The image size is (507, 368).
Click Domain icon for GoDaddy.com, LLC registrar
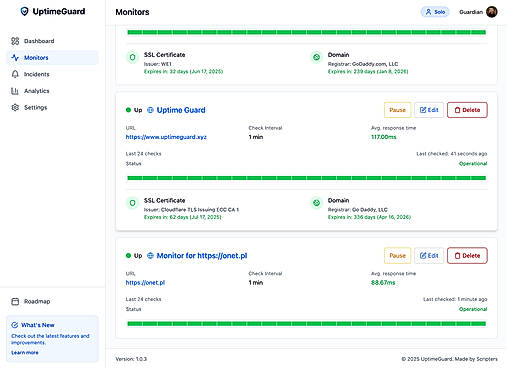[x=316, y=57]
